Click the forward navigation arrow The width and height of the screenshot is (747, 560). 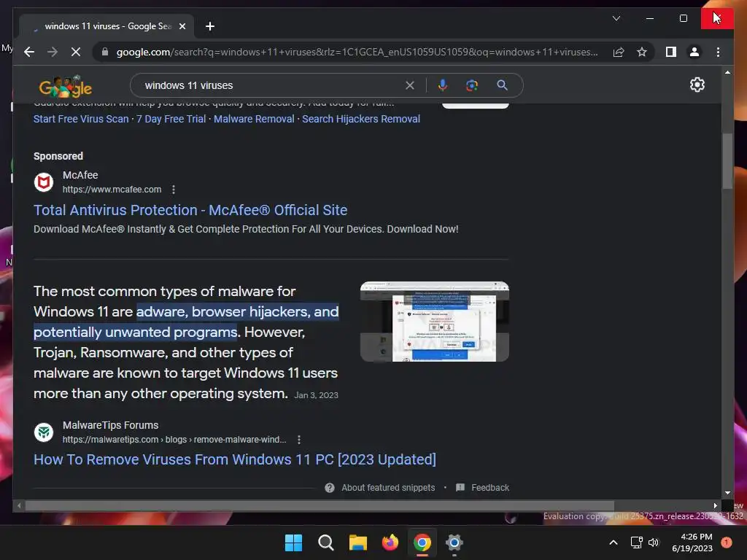[53, 52]
